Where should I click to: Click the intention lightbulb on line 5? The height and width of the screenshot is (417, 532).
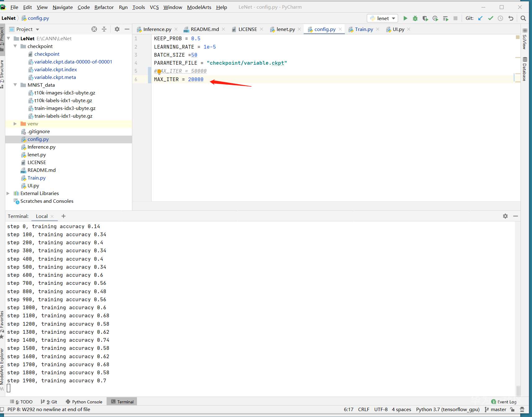pos(159,72)
